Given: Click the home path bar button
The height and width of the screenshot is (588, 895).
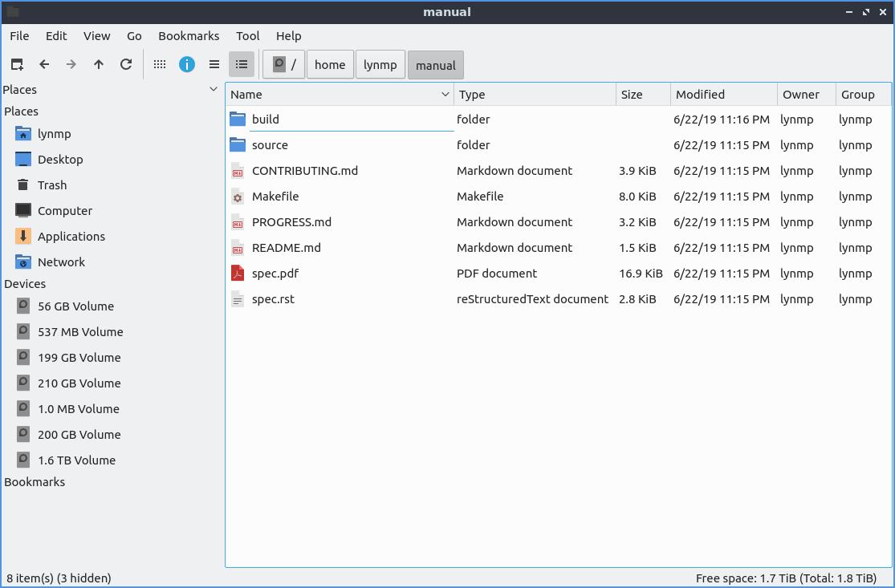Looking at the screenshot, I should tap(330, 65).
